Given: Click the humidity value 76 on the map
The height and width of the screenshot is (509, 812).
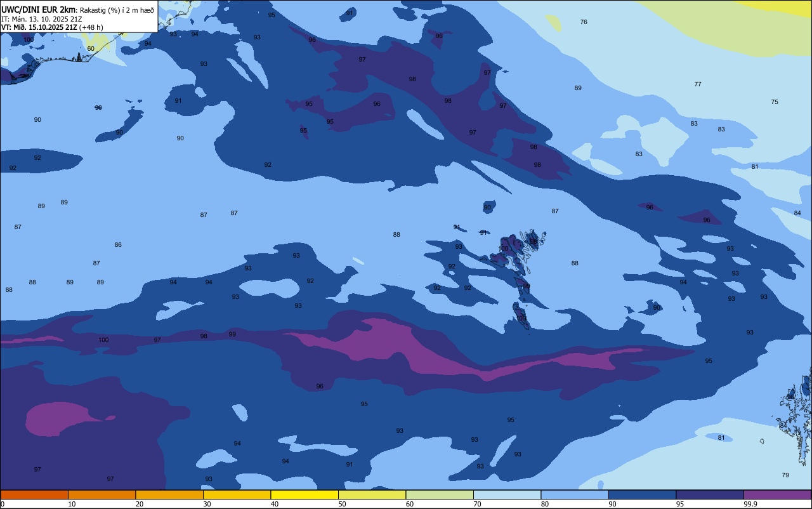Looking at the screenshot, I should tap(584, 22).
